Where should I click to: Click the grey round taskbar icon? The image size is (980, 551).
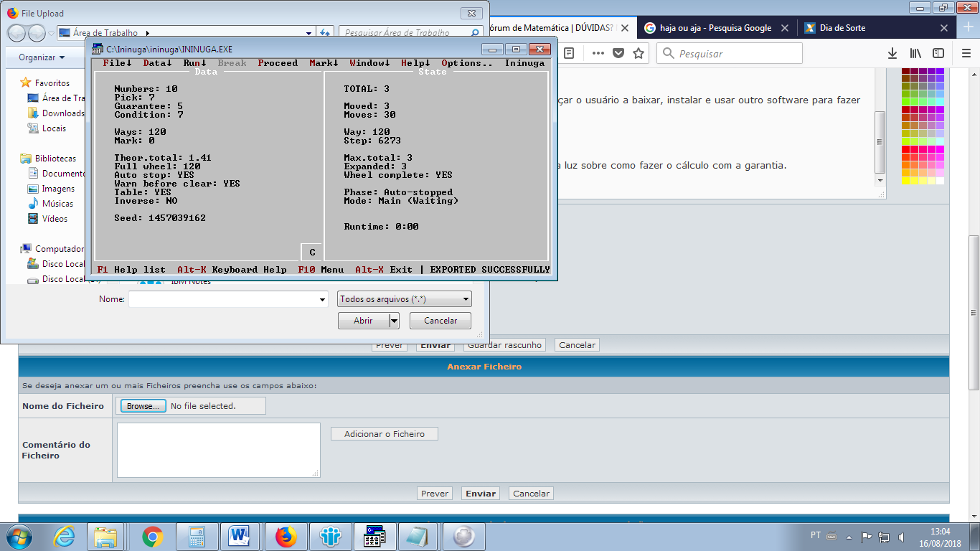click(464, 537)
